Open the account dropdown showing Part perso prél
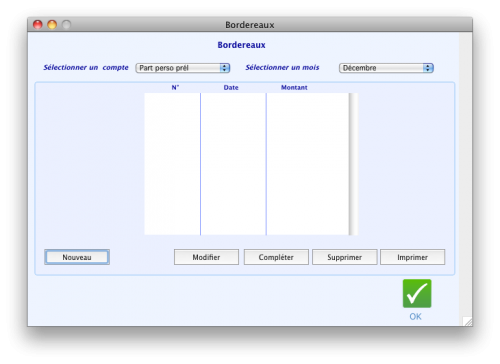The width and height of the screenshot is (500, 364). pos(183,68)
